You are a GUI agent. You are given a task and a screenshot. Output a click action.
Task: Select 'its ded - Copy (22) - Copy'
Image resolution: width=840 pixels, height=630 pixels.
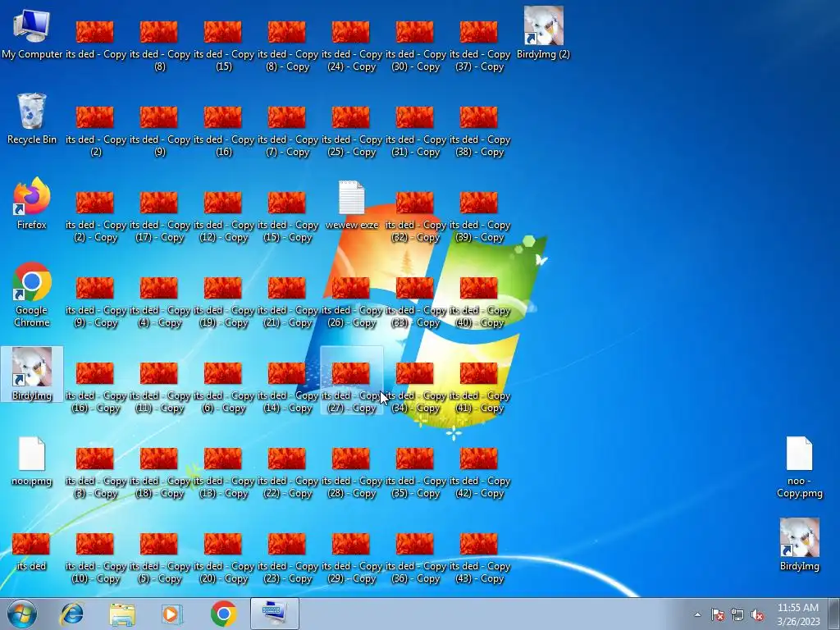tap(287, 473)
